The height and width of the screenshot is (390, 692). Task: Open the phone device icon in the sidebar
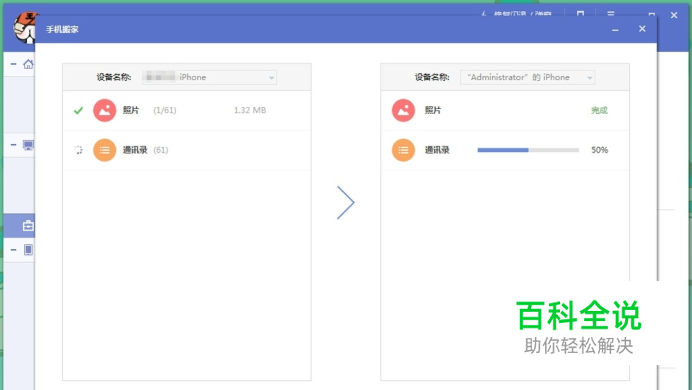(x=28, y=250)
